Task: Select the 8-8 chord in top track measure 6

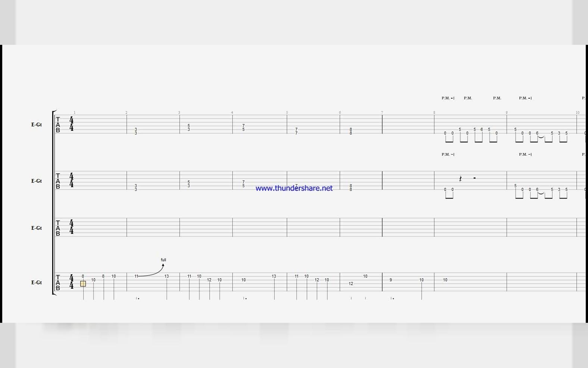Action: [x=351, y=131]
